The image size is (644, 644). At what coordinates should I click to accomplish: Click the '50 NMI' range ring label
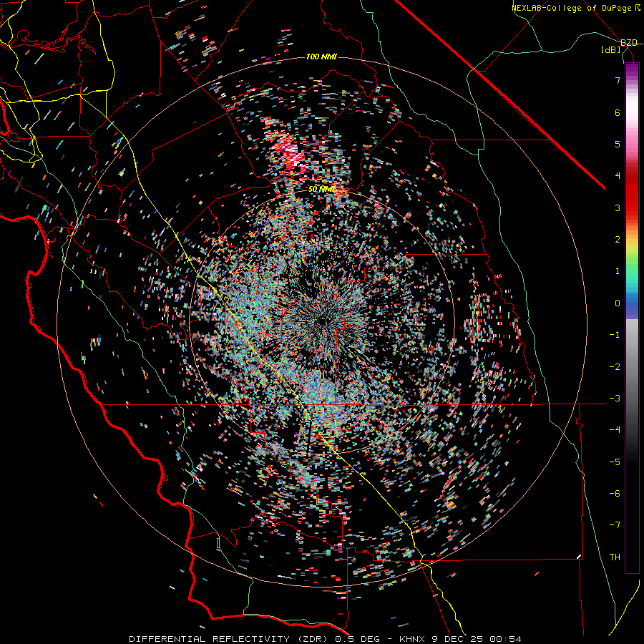coord(321,190)
